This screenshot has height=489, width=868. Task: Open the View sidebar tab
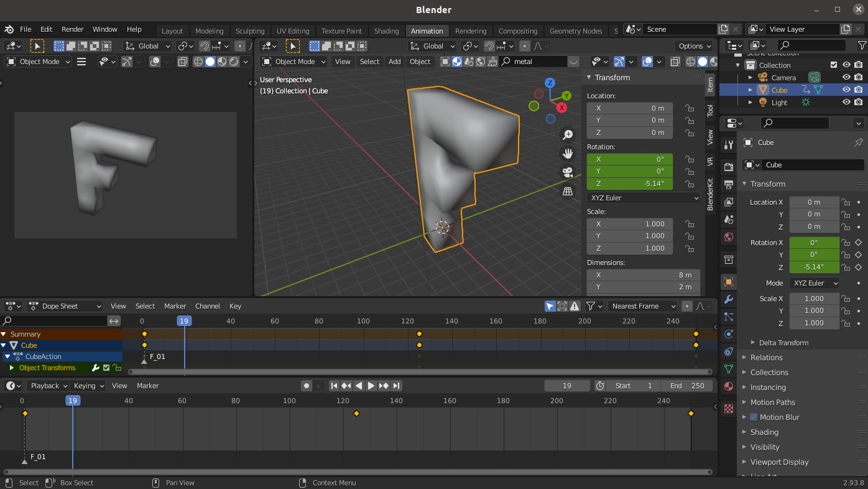pos(710,137)
